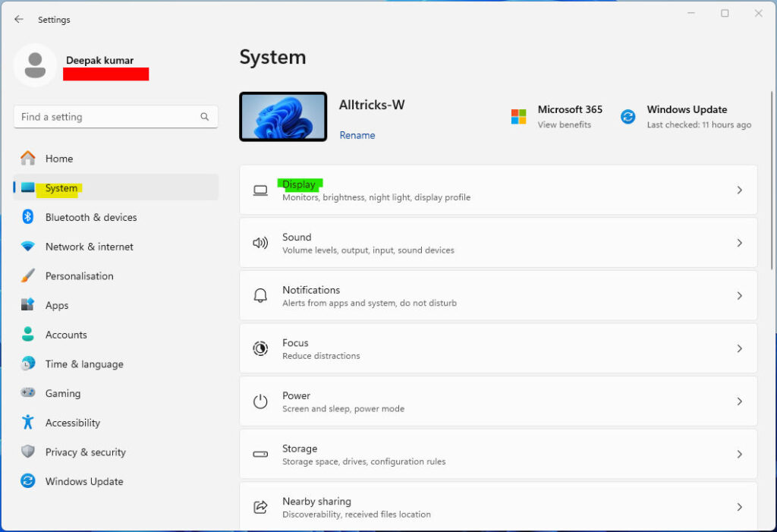
Task: Click the Find a setting search box
Action: (115, 116)
